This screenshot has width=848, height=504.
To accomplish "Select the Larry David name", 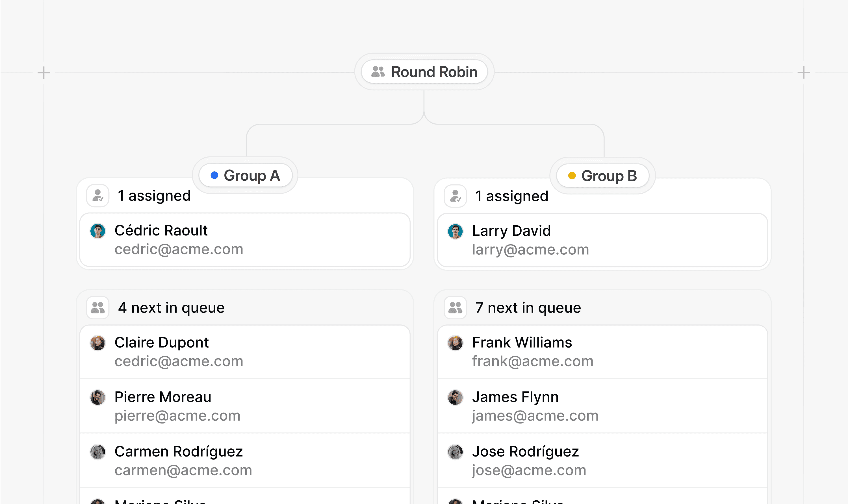I will (511, 231).
